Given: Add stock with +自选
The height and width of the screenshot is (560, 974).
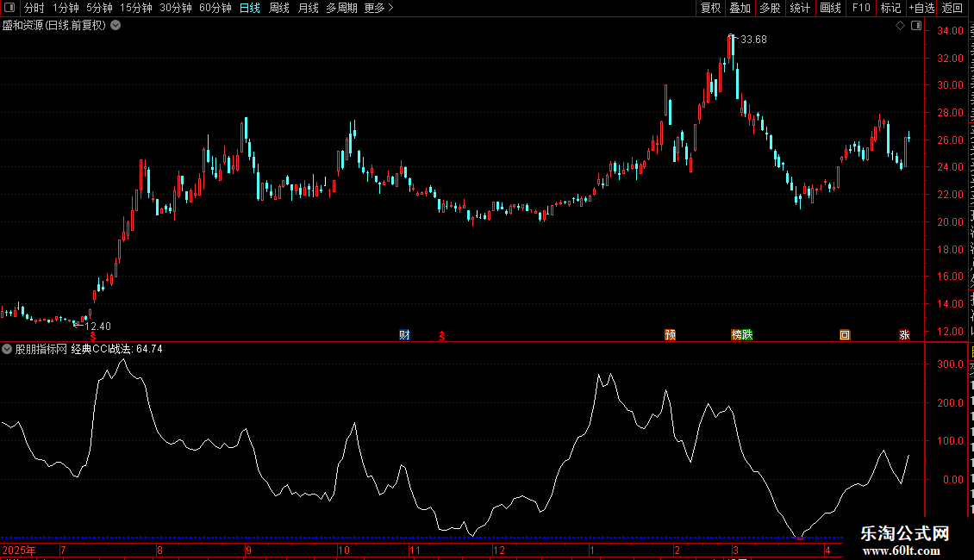Looking at the screenshot, I should pyautogui.click(x=921, y=8).
